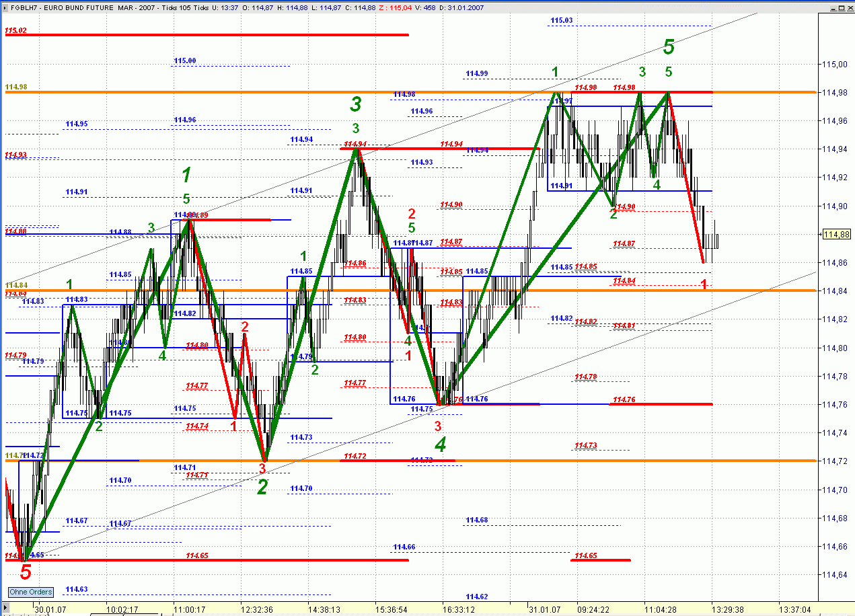Click the 16:33:12 time axis label
Viewport: 855px width, 616px height.
point(459,609)
